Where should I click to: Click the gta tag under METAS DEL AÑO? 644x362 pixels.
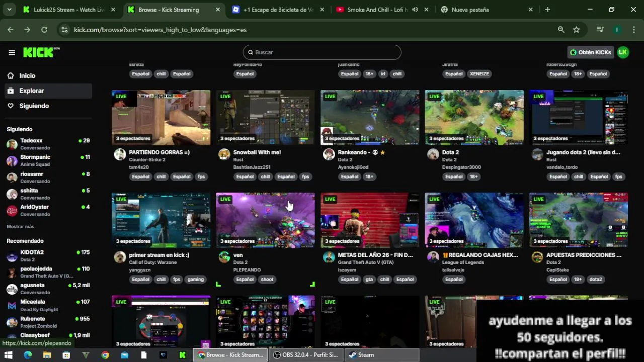click(369, 280)
